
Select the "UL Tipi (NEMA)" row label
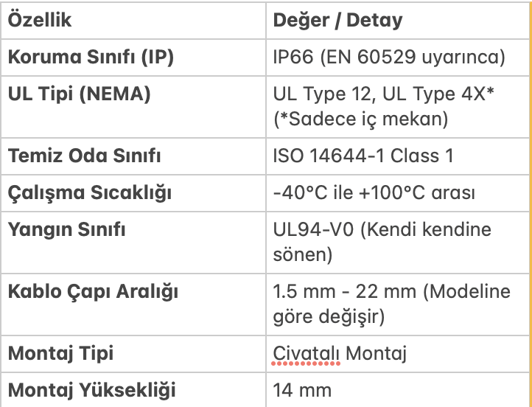tap(79, 94)
